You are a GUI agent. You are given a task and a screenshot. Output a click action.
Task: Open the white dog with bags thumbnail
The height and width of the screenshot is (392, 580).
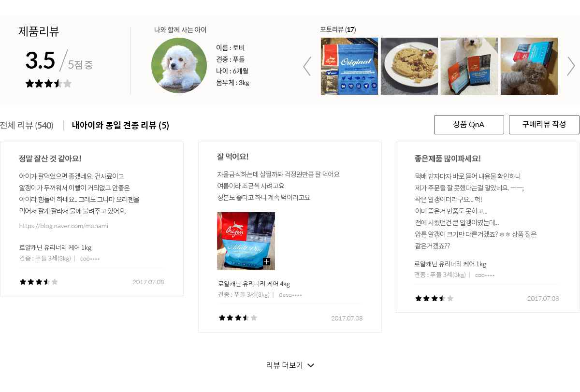coord(469,66)
